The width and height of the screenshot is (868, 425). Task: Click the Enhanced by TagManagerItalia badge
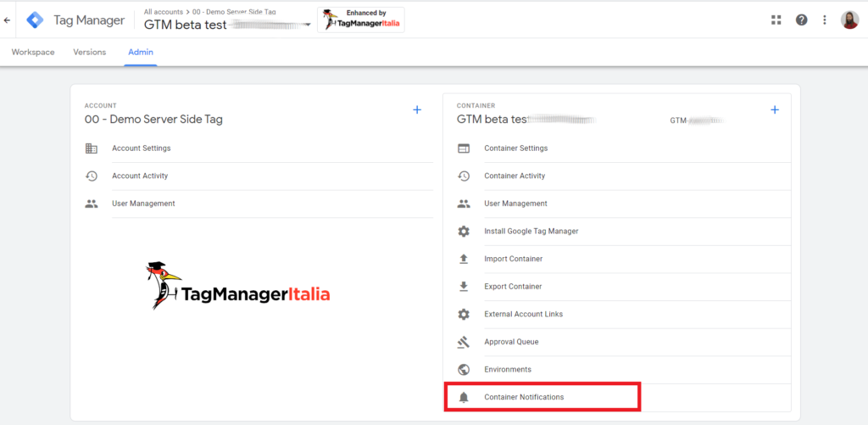tap(361, 20)
